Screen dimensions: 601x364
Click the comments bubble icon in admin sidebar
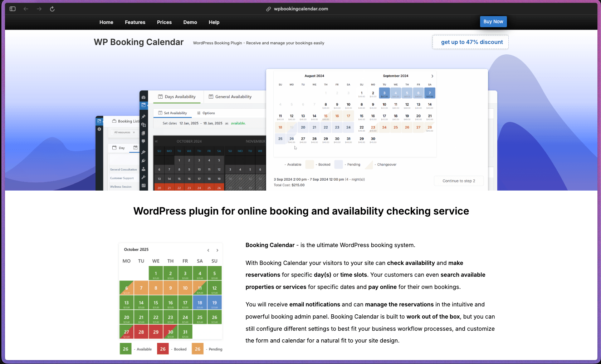click(x=143, y=142)
